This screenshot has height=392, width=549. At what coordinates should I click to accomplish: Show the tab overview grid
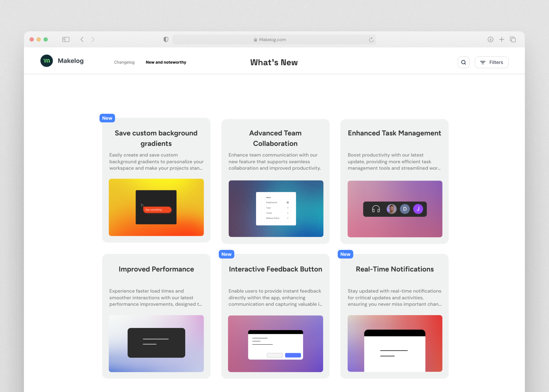(513, 39)
